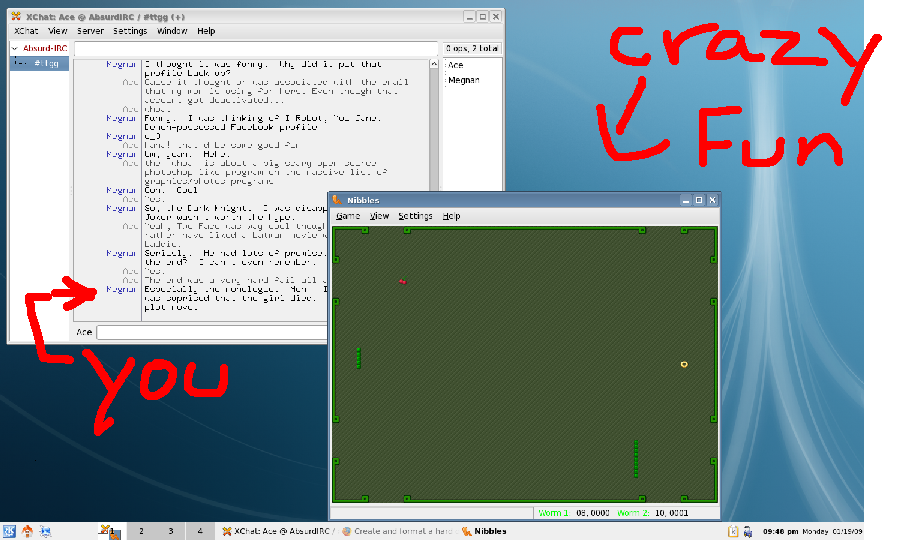
Task: Click the Nibbles title bar icon
Action: click(x=337, y=200)
